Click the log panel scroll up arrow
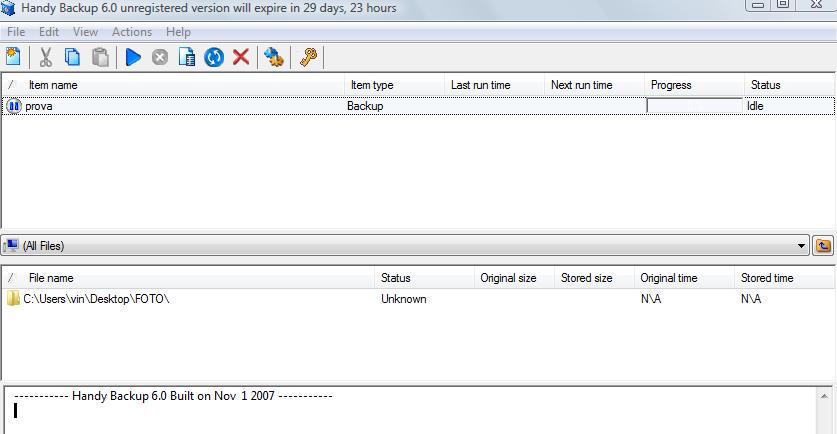The height and width of the screenshot is (434, 837). click(824, 396)
